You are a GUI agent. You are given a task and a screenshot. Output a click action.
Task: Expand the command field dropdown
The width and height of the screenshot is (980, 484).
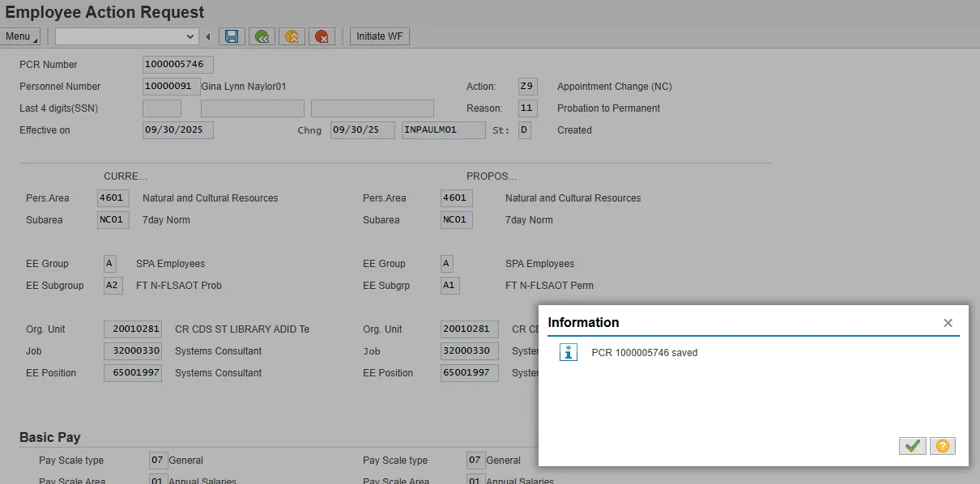coord(190,36)
